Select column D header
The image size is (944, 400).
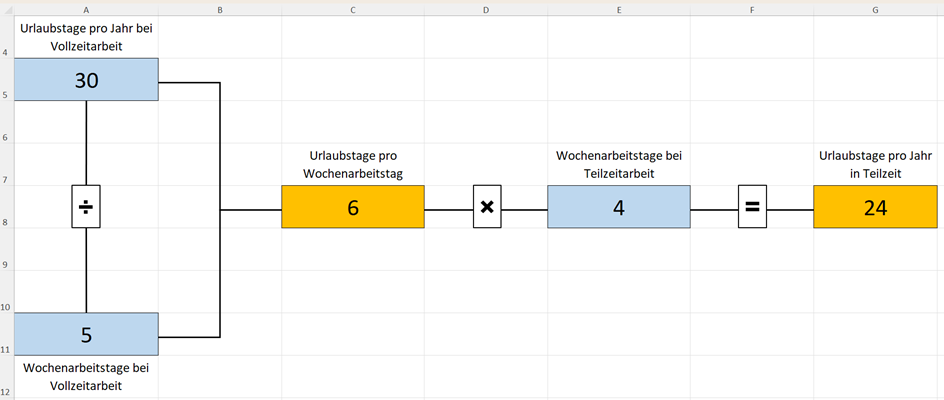(x=486, y=9)
